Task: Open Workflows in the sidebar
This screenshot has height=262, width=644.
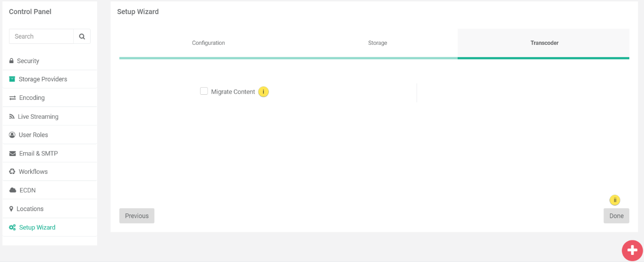Action: coord(33,172)
